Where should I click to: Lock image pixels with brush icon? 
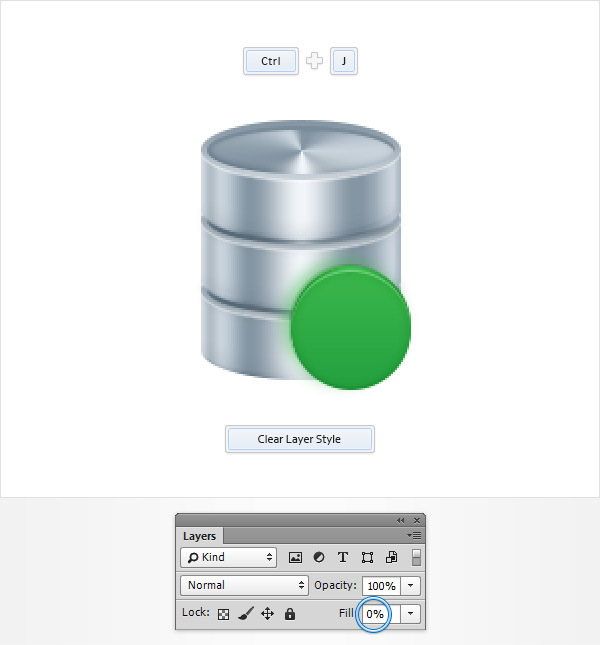pos(245,614)
